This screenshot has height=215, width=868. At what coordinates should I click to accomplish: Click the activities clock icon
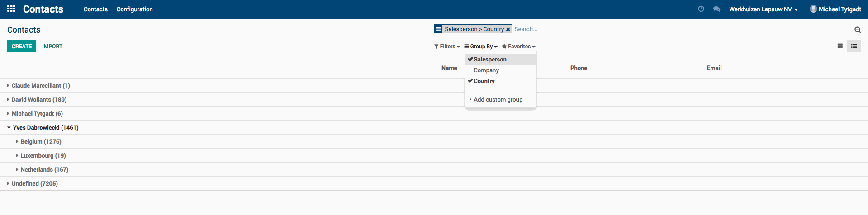pyautogui.click(x=701, y=9)
